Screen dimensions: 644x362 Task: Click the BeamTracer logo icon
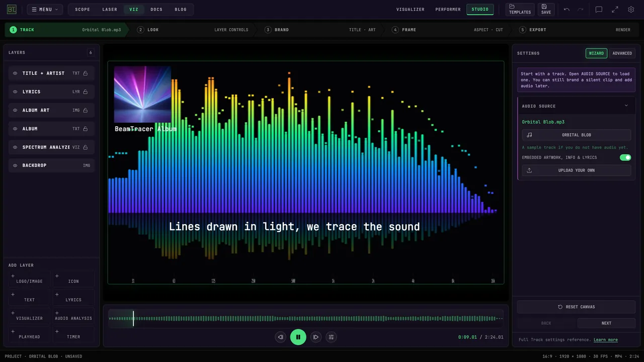[12, 9]
